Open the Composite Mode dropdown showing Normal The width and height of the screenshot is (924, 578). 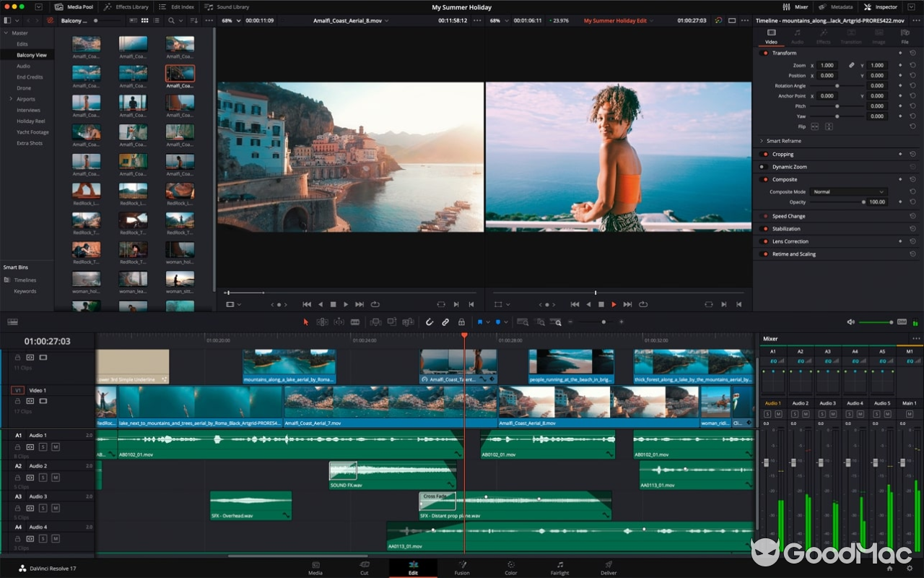pos(848,191)
